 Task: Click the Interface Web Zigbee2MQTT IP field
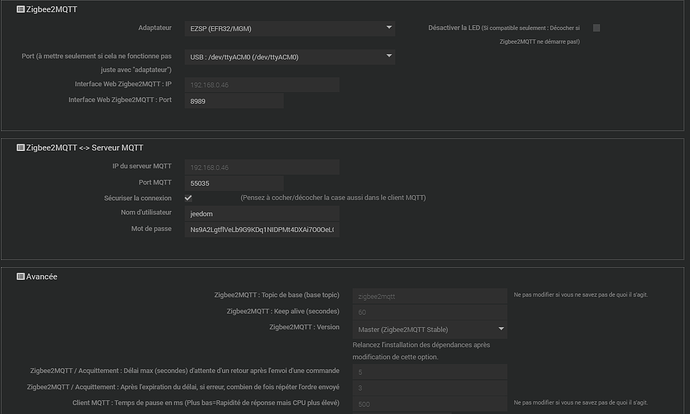(x=262, y=85)
